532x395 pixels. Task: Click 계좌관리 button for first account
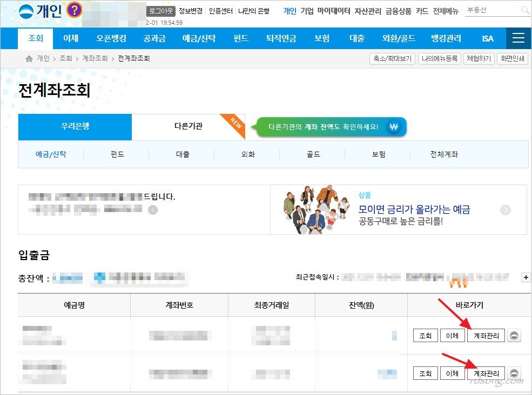[x=486, y=336]
